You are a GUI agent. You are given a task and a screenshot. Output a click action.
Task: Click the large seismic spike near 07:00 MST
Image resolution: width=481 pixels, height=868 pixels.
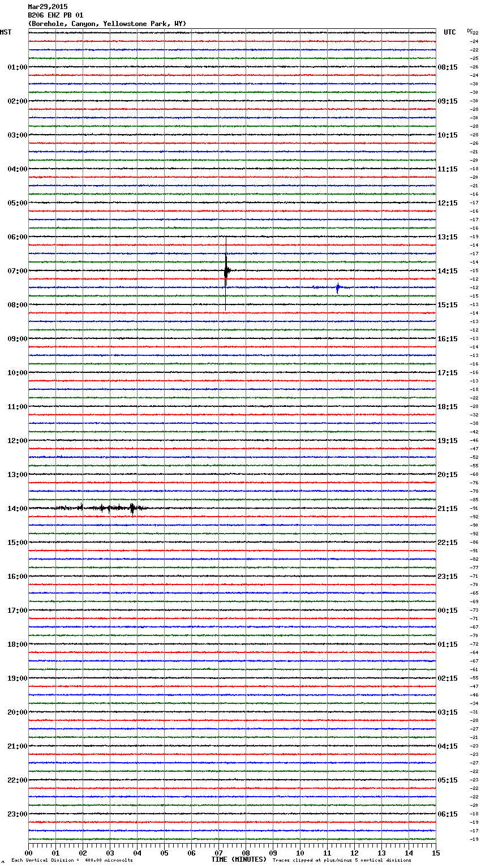[x=226, y=270]
